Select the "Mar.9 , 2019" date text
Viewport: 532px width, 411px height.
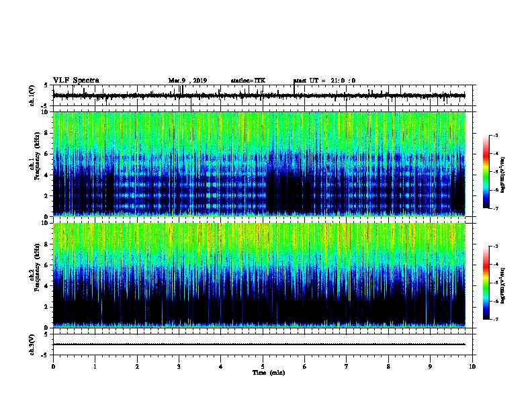coord(187,81)
